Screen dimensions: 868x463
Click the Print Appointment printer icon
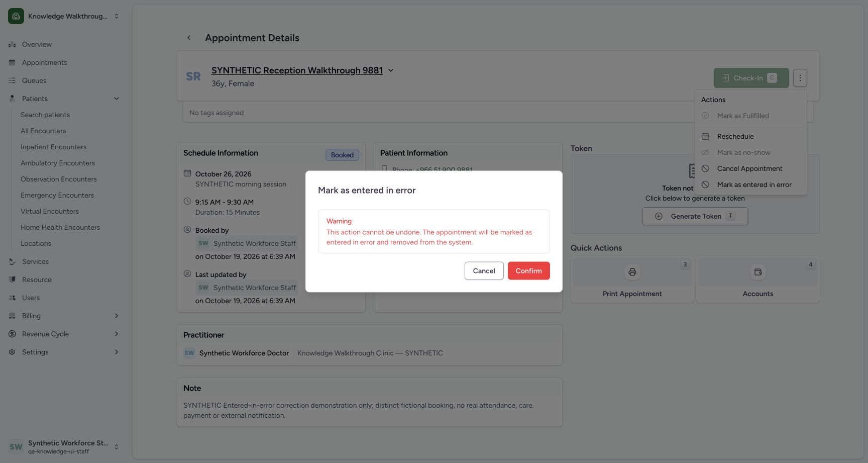632,272
